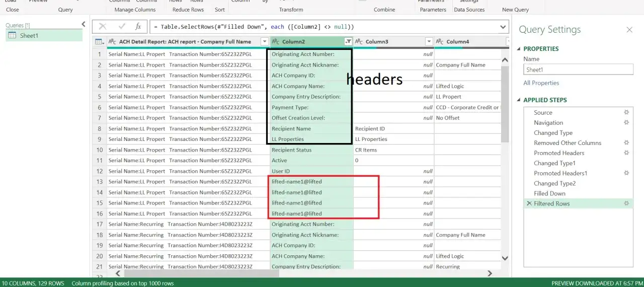
Task: Click the 'CCD - Corporate Credit' cell in Column4
Action: (x=468, y=107)
